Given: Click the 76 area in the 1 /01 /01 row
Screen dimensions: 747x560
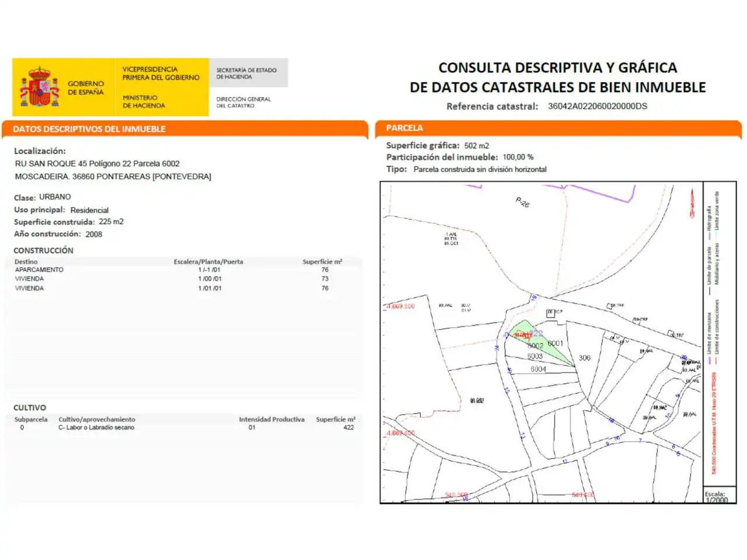Looking at the screenshot, I should [325, 288].
